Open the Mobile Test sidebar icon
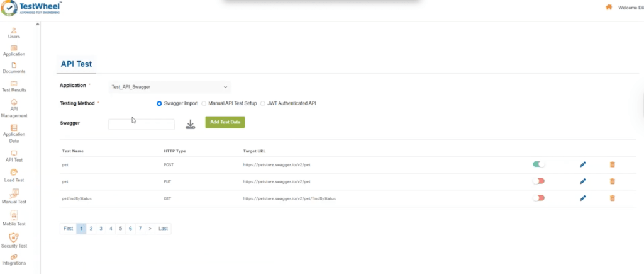This screenshot has width=644, height=274. [14, 216]
